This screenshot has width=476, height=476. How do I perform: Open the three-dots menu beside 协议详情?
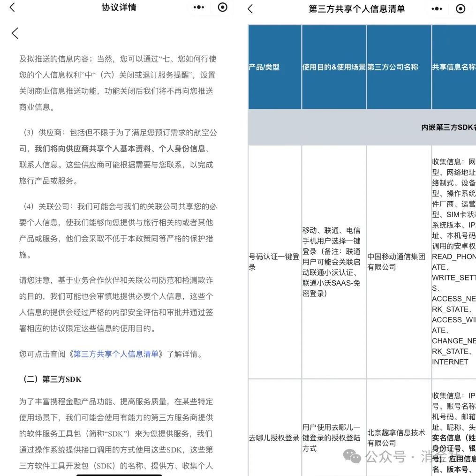click(199, 8)
